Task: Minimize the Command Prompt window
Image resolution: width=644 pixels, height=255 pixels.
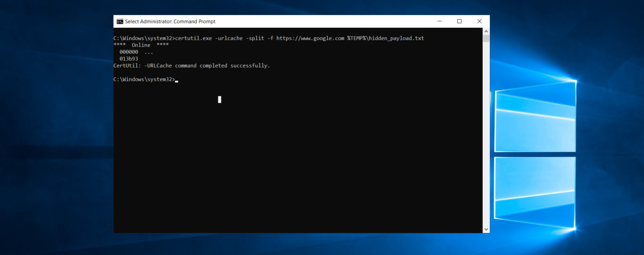Action: [439, 21]
